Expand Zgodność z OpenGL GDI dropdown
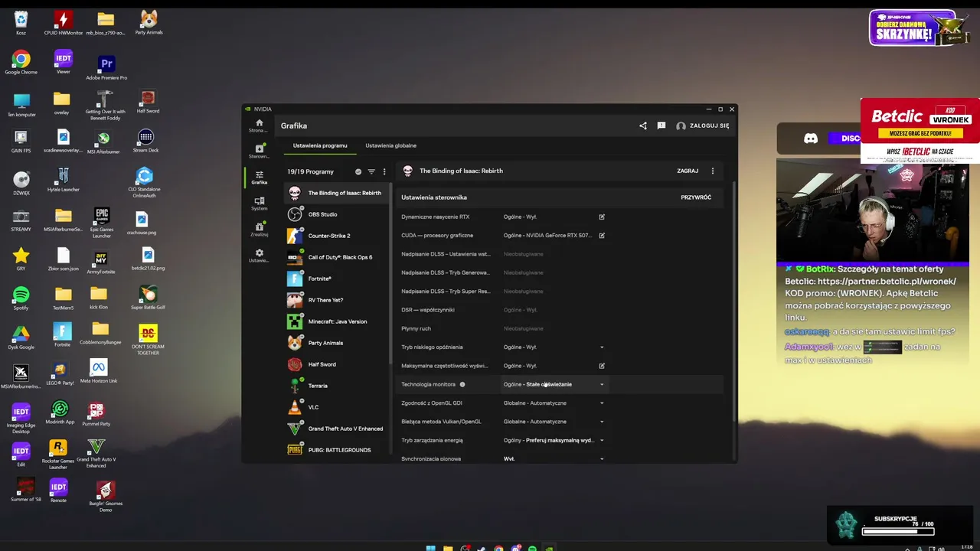Image resolution: width=980 pixels, height=551 pixels. pyautogui.click(x=602, y=403)
